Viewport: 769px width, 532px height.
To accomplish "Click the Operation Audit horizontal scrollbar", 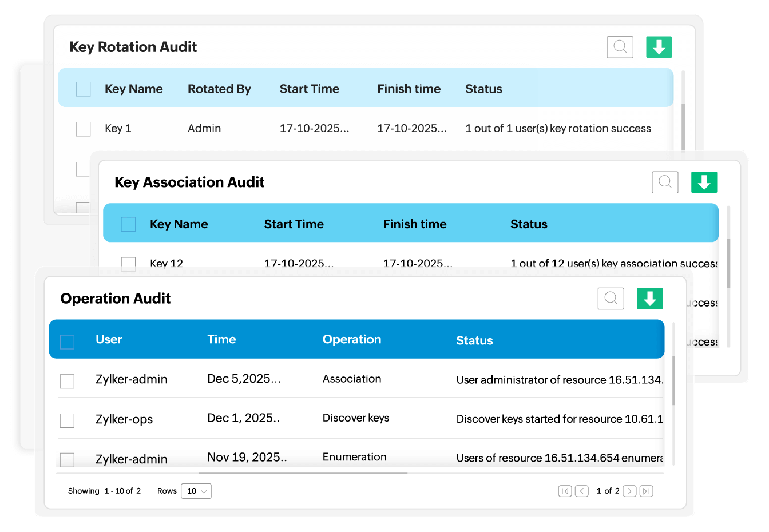I will pyautogui.click(x=303, y=473).
